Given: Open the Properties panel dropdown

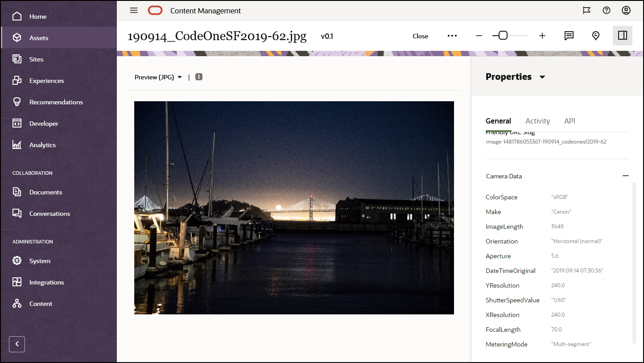Looking at the screenshot, I should [542, 77].
